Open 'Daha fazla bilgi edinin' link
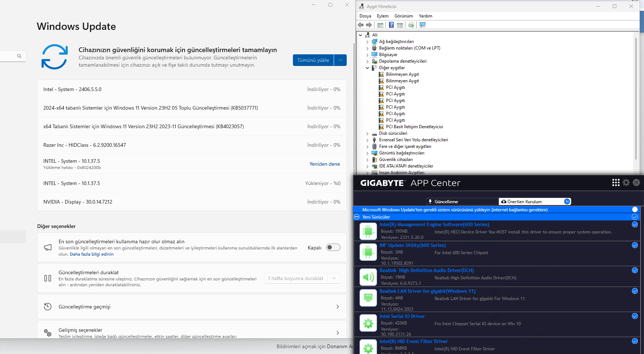Image resolution: width=644 pixels, height=354 pixels. [92, 254]
